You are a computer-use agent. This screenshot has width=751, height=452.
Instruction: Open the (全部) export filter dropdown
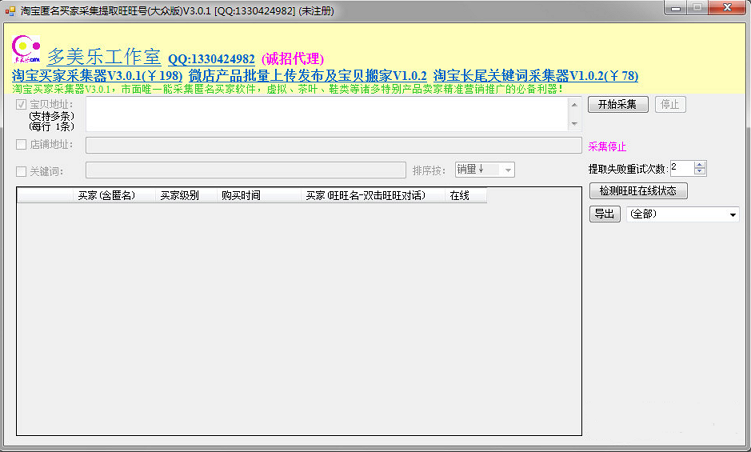click(x=683, y=214)
